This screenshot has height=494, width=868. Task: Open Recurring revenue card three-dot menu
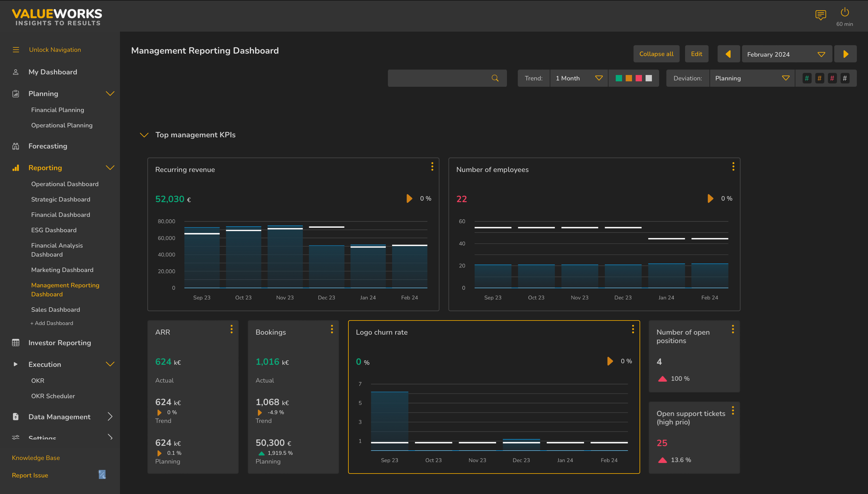[x=432, y=166]
